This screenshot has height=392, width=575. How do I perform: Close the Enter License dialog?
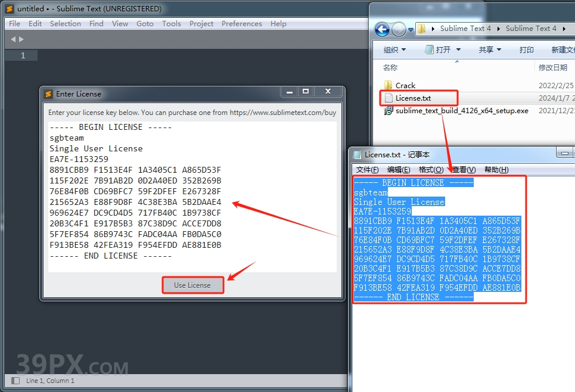pos(328,92)
